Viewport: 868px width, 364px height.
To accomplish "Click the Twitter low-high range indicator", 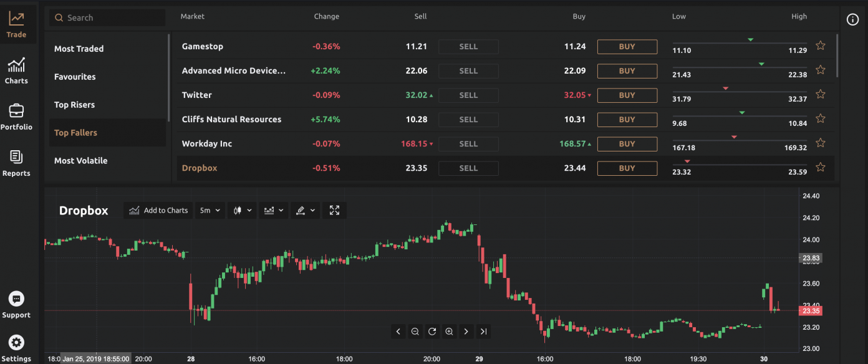I will (x=740, y=93).
